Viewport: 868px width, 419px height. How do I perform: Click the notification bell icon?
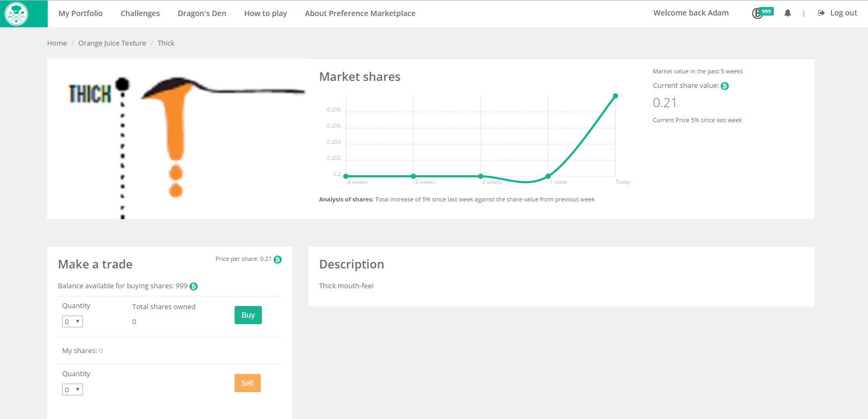pyautogui.click(x=787, y=13)
